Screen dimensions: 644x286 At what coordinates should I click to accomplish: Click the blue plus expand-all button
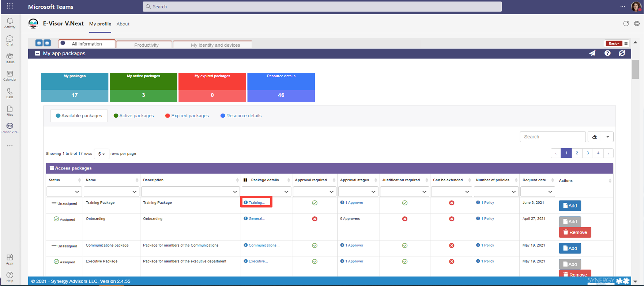coord(39,43)
